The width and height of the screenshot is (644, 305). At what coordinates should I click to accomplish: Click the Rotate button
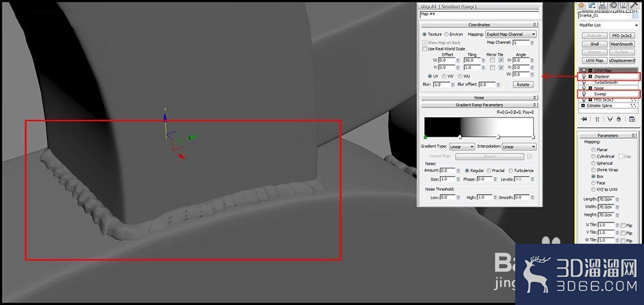click(x=523, y=84)
